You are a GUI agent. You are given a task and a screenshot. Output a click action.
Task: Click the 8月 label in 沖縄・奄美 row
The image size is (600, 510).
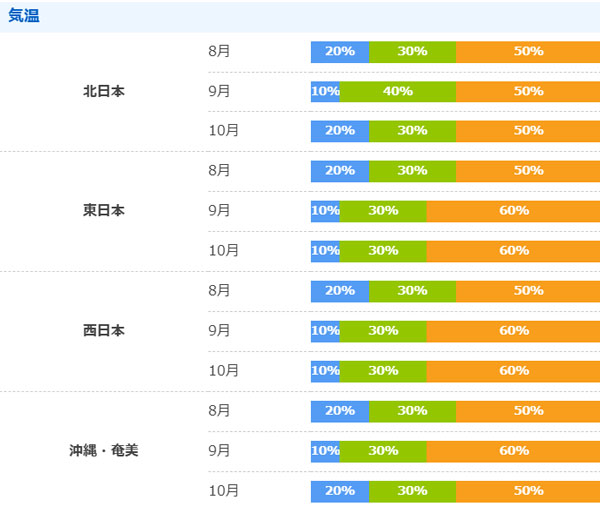pyautogui.click(x=219, y=411)
